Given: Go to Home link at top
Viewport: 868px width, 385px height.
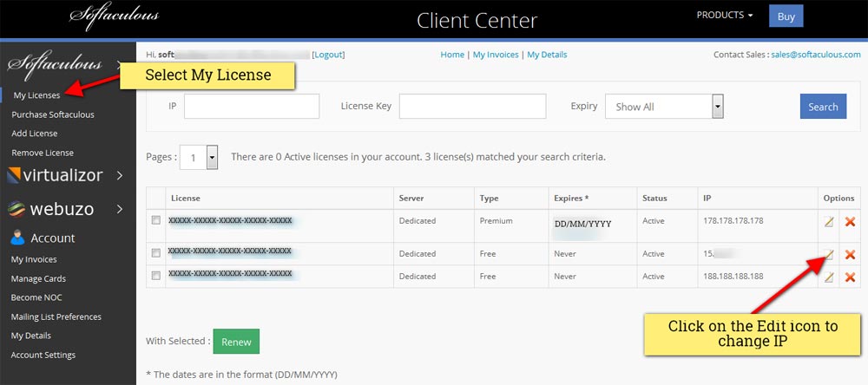Looking at the screenshot, I should 451,55.
